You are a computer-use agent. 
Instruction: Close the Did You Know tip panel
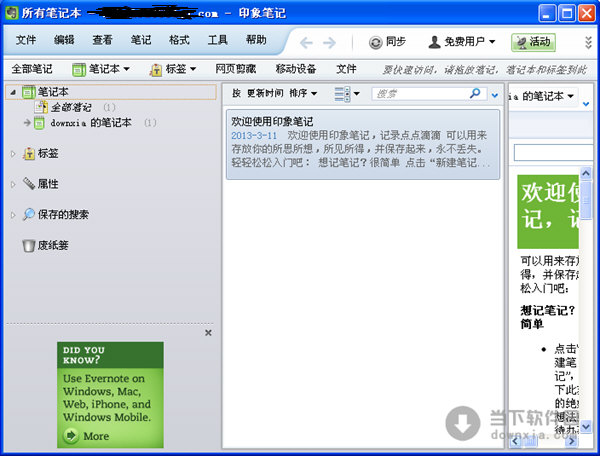click(x=208, y=333)
